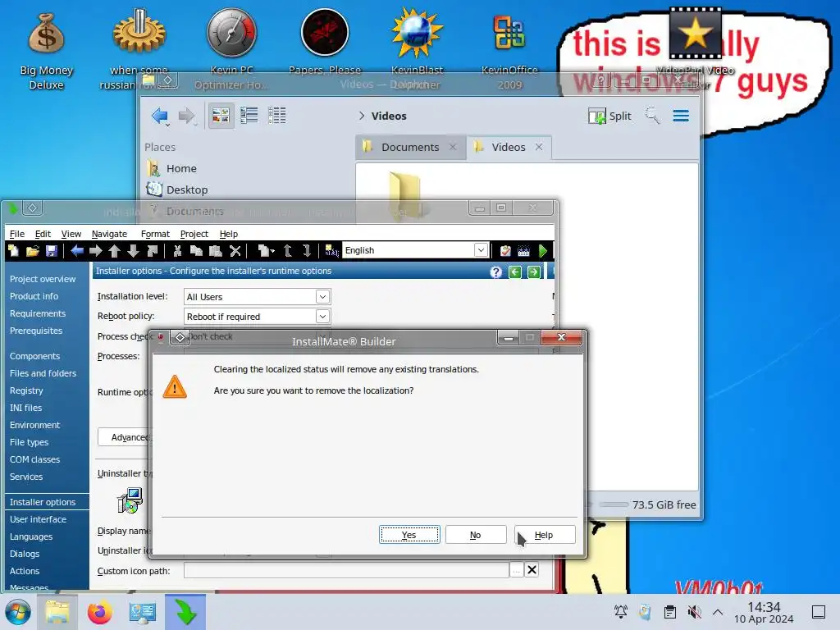Click the Custom icon path input field
The image size is (840, 630).
point(347,570)
